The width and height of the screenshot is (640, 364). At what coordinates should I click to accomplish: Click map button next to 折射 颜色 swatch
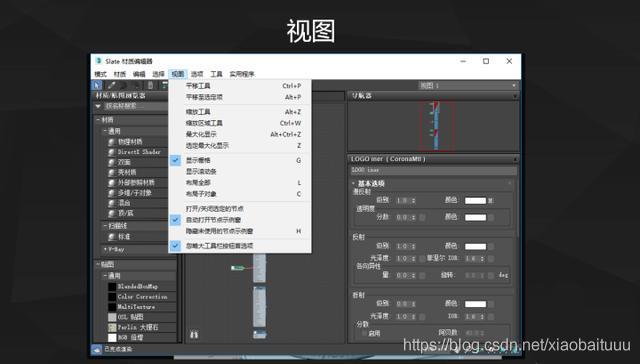[x=491, y=304]
